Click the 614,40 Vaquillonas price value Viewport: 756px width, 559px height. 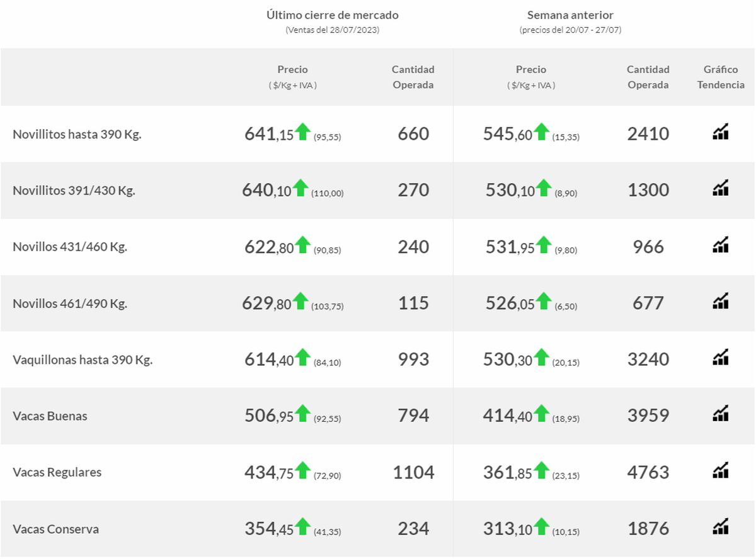click(269, 359)
